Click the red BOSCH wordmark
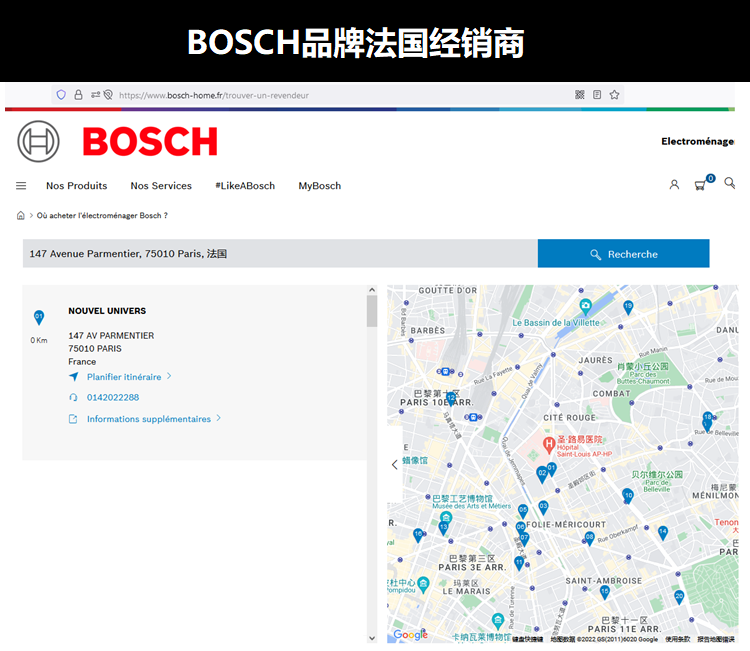 point(150,141)
